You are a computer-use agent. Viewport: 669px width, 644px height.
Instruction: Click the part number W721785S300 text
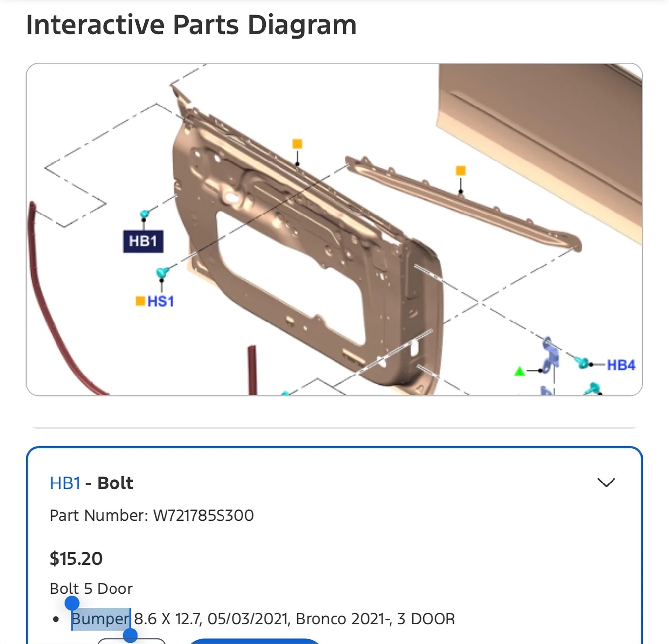(x=203, y=515)
